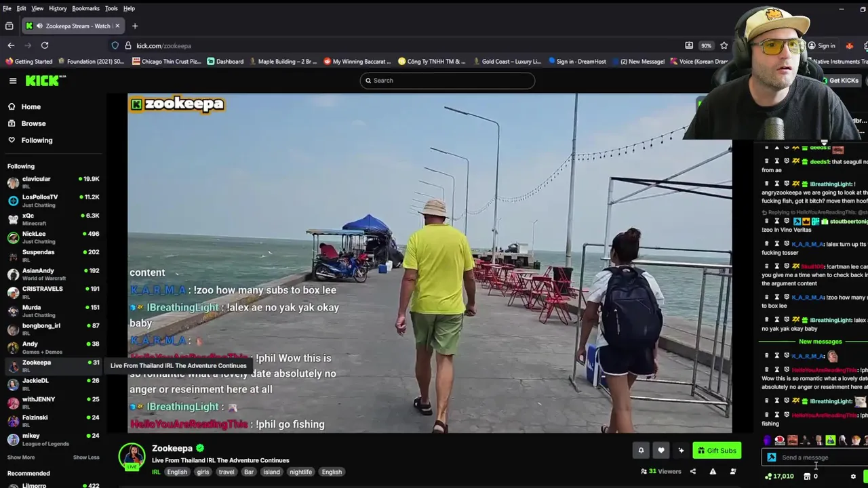Open clavicular channel in Following list

point(53,182)
